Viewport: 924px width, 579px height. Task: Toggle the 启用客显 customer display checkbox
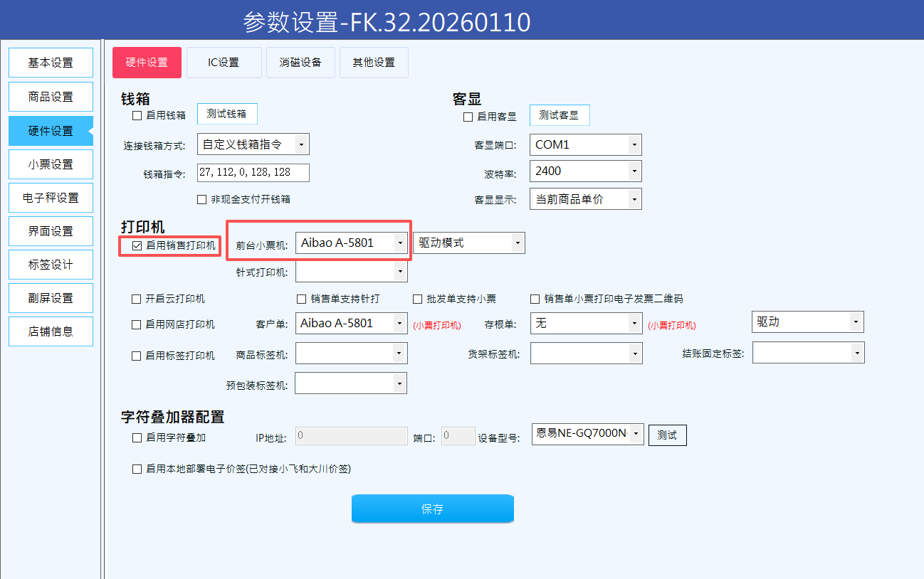[x=468, y=117]
